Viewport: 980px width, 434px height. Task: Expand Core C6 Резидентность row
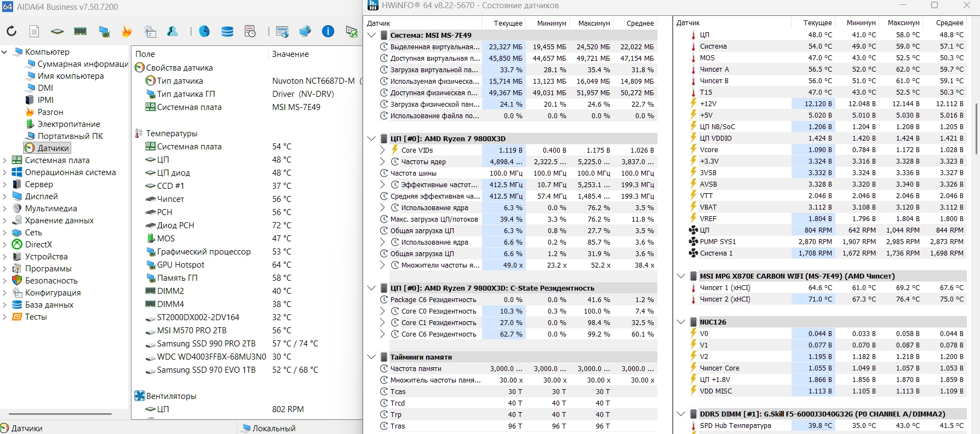tap(382, 334)
